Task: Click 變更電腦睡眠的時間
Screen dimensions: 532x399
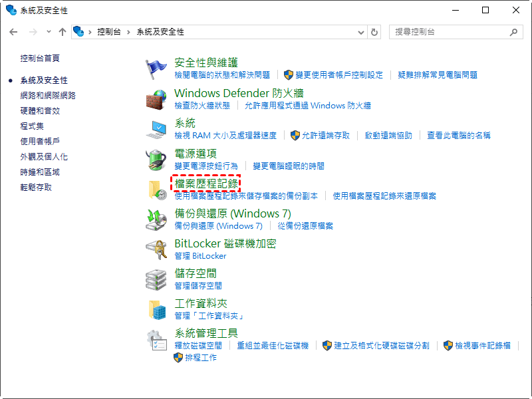Action: (289, 166)
